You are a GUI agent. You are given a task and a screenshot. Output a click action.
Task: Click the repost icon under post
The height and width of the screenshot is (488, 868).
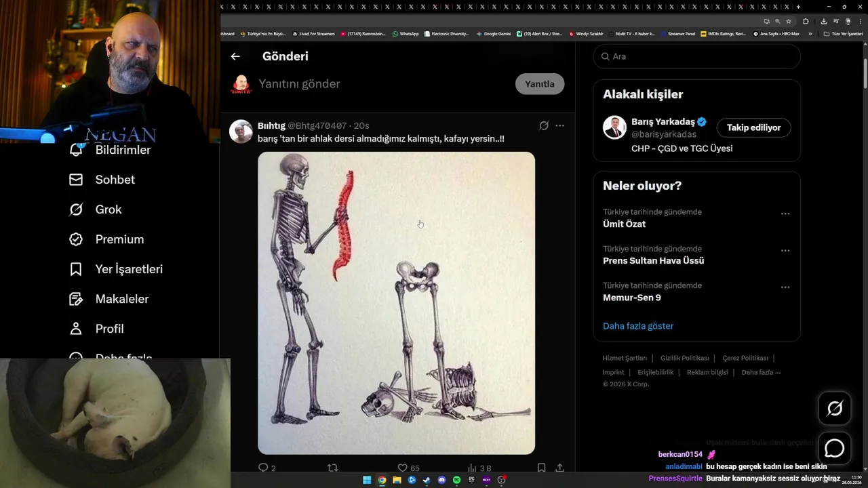coord(332,468)
